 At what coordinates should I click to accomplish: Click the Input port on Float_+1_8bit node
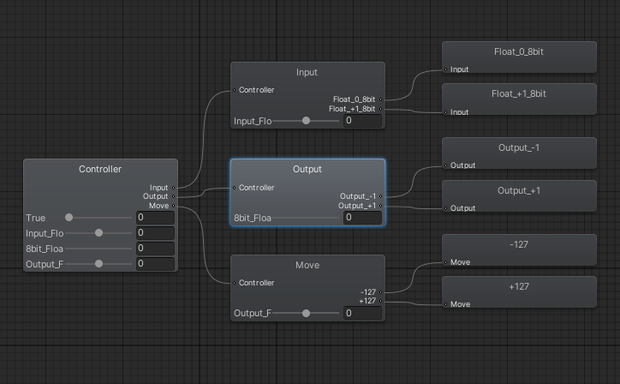coord(446,112)
